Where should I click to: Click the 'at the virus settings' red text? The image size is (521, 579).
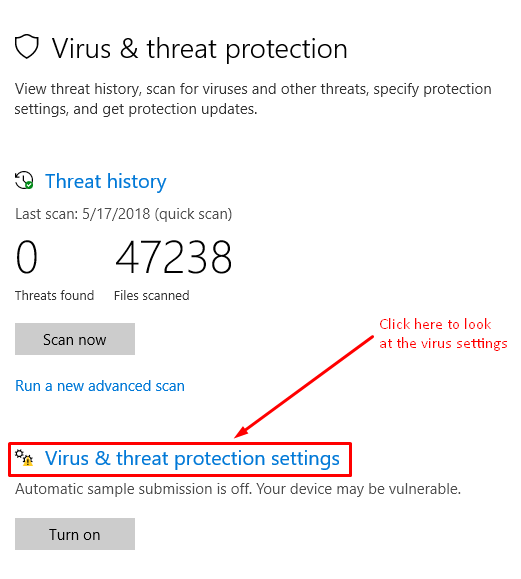tap(443, 343)
